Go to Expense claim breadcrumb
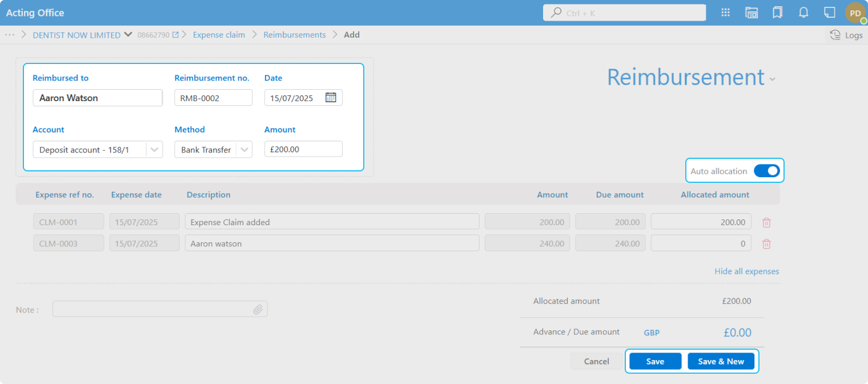Image resolution: width=868 pixels, height=384 pixels. (219, 35)
